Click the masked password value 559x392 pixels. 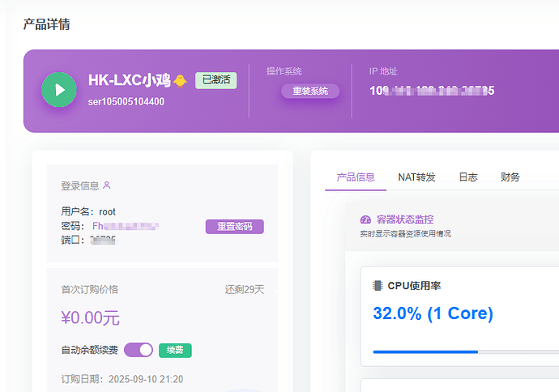point(125,226)
